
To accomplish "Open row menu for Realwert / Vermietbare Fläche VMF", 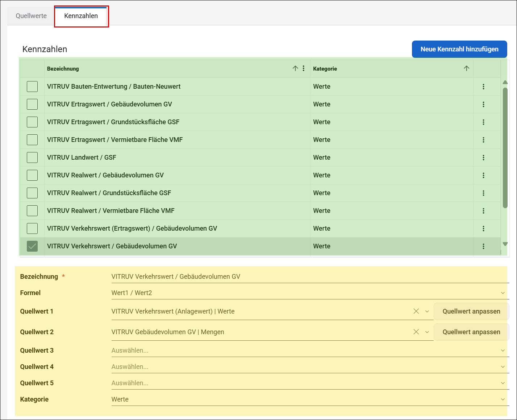I will (483, 211).
